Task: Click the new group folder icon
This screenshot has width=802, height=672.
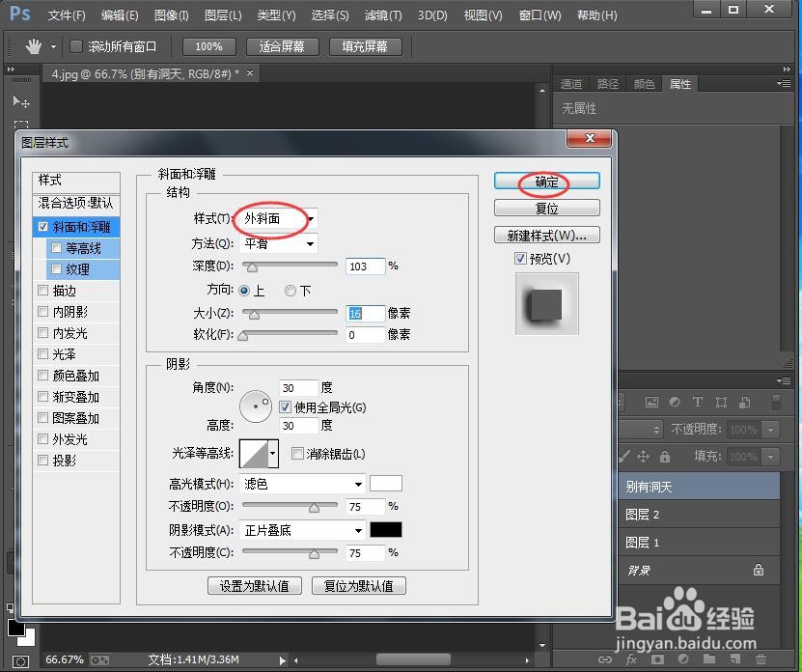Action: coord(709,659)
